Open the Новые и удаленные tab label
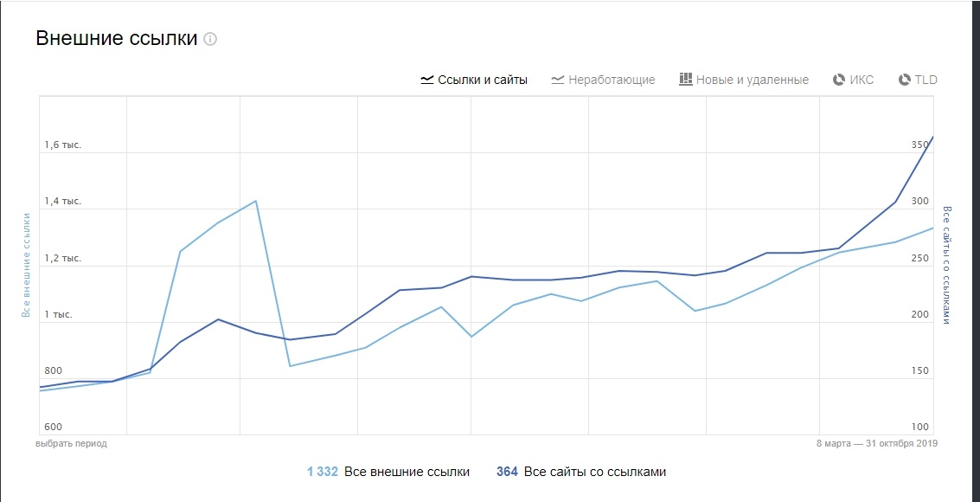This screenshot has width=980, height=502. [753, 80]
